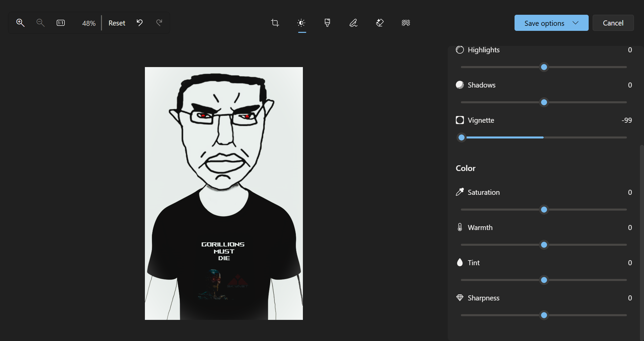Select the Adjustment brightness tool
The height and width of the screenshot is (341, 644).
coord(302,23)
